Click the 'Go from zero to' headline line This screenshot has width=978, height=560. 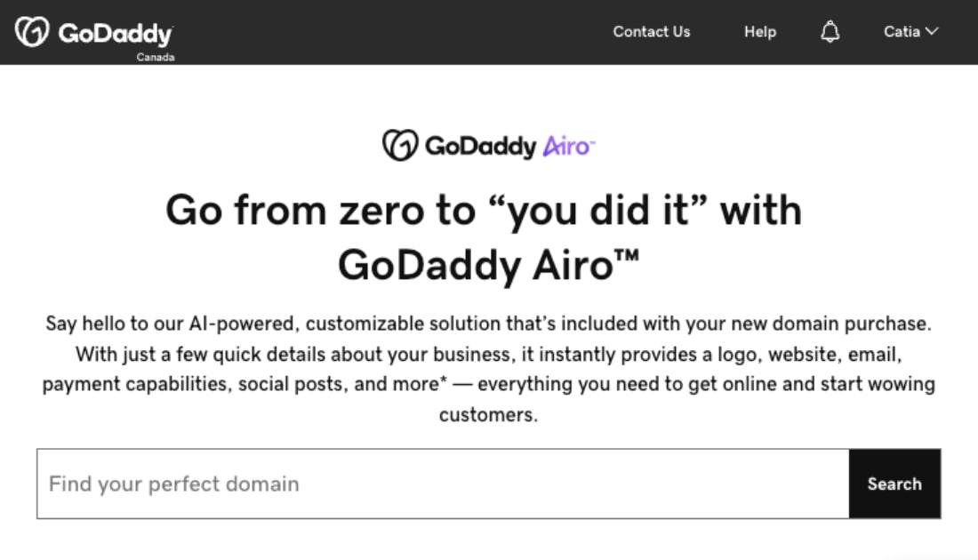[x=483, y=211]
